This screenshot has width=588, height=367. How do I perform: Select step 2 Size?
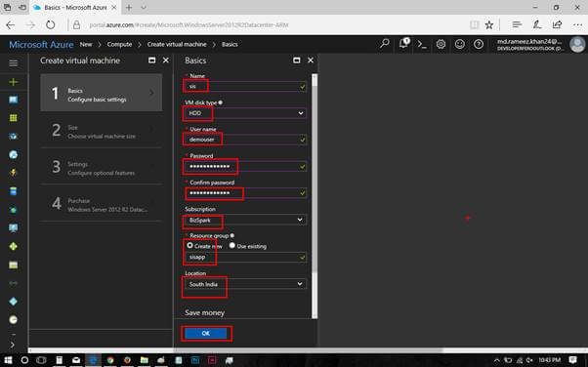[x=102, y=130]
